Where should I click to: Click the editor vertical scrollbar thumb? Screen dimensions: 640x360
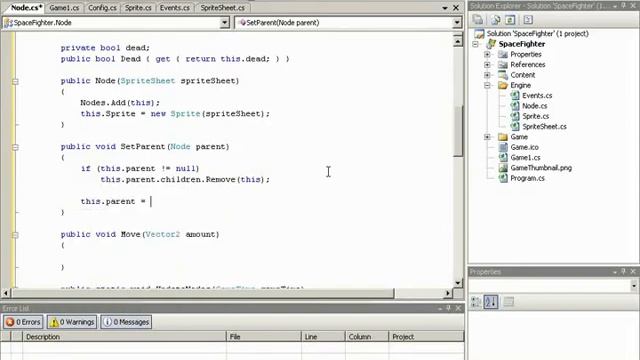click(458, 131)
